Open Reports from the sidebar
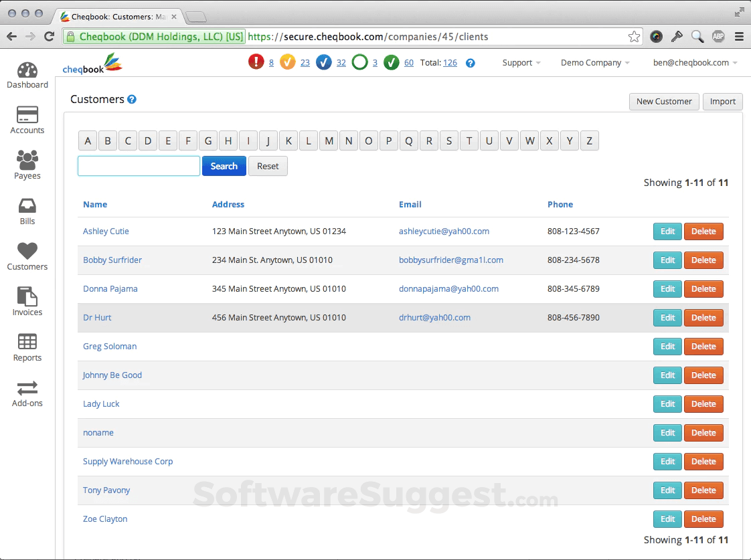 click(27, 347)
